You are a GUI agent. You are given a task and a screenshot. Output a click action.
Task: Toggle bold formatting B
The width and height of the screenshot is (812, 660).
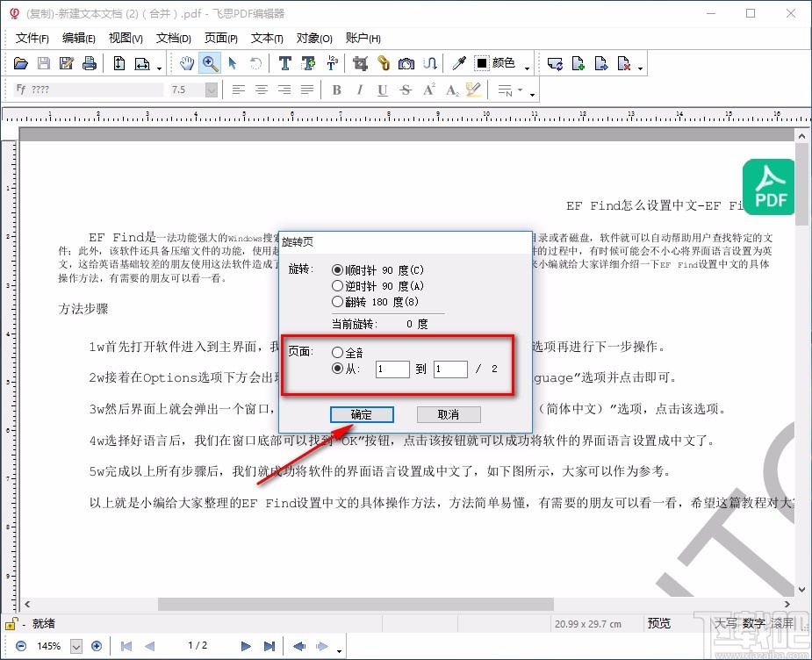[x=336, y=90]
